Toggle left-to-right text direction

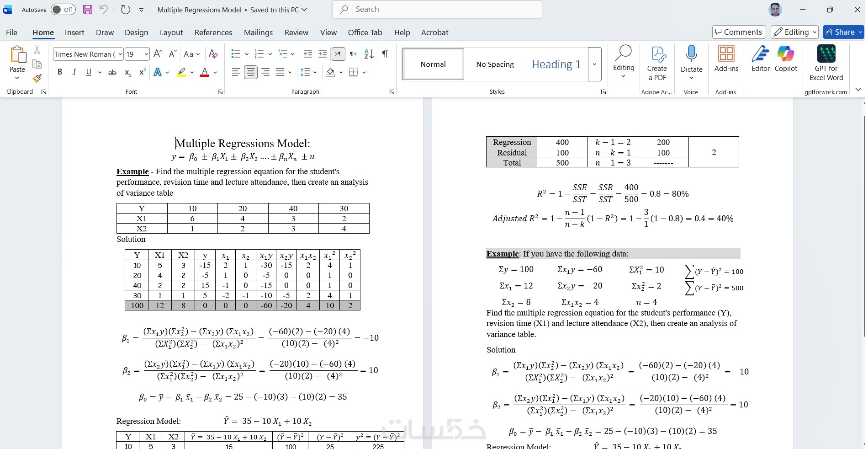click(x=339, y=54)
